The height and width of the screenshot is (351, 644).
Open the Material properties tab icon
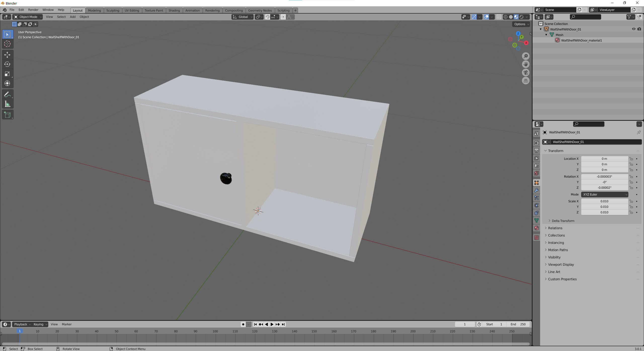[x=536, y=228]
